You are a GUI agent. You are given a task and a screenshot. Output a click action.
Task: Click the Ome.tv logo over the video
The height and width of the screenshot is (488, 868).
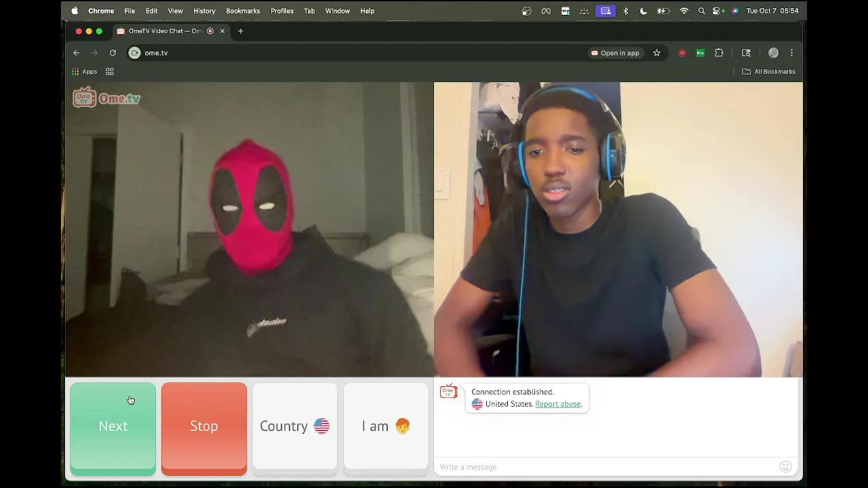(106, 98)
